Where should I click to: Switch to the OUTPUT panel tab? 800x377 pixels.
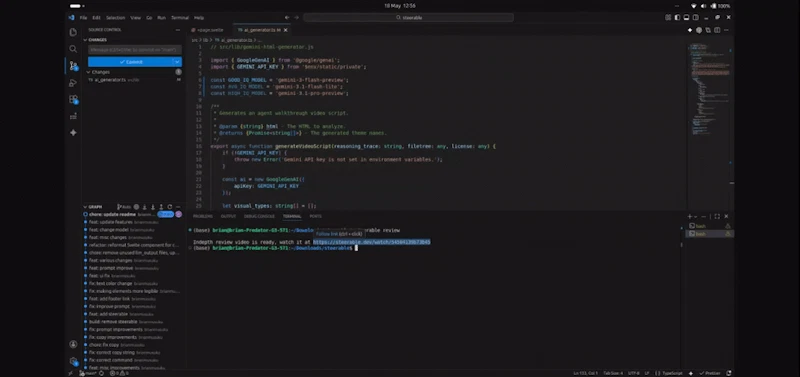point(228,216)
